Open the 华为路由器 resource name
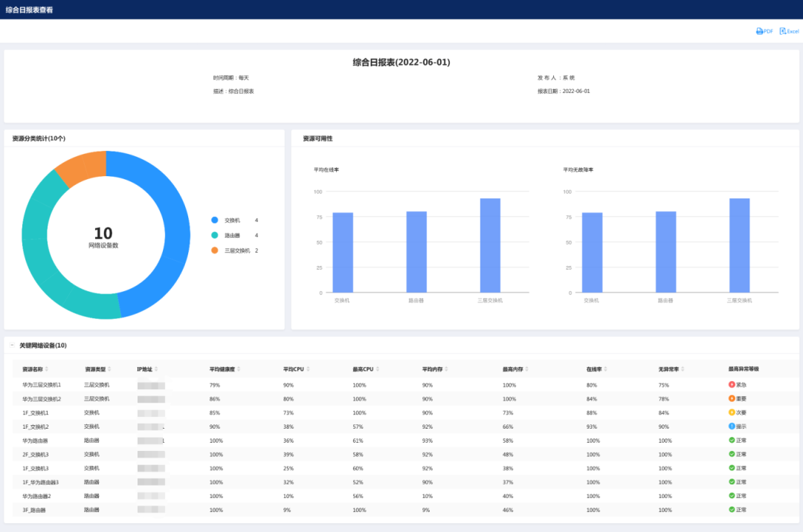Image resolution: width=803 pixels, height=532 pixels. point(35,441)
